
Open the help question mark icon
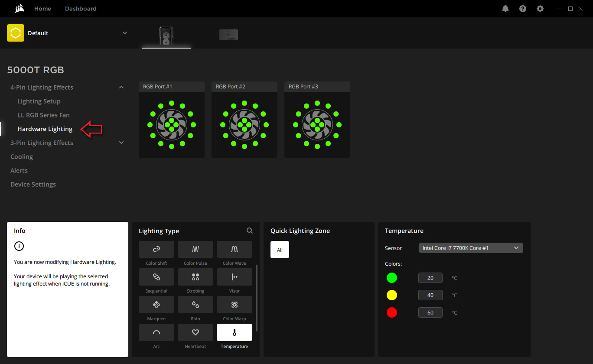click(x=523, y=9)
